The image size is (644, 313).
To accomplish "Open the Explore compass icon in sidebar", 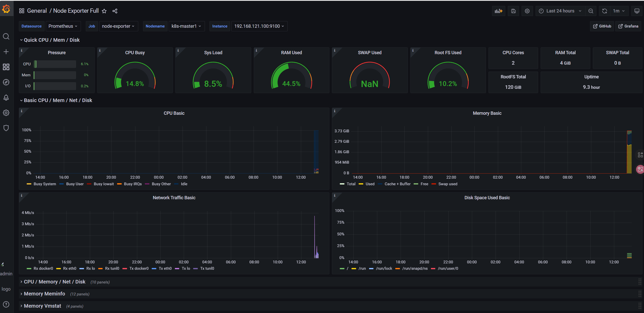I will (x=6, y=82).
